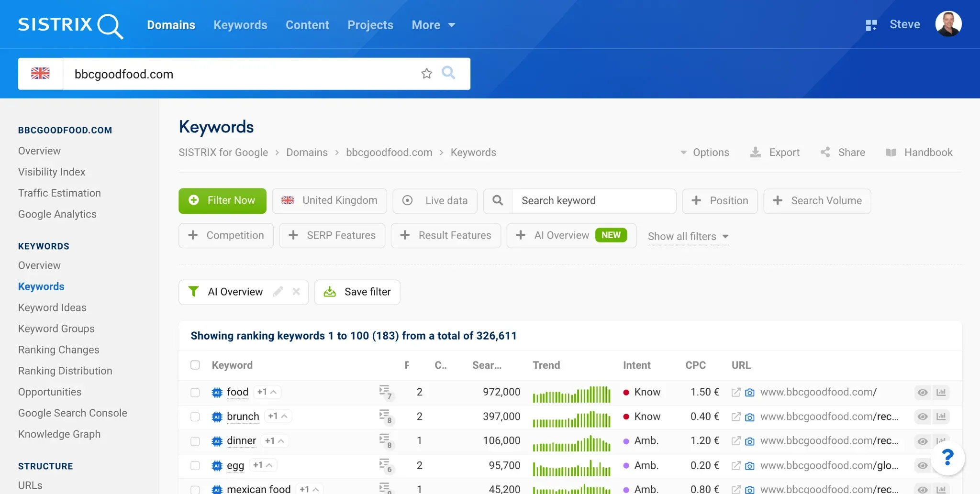Toggle the eye icon in dinner row

(x=923, y=441)
